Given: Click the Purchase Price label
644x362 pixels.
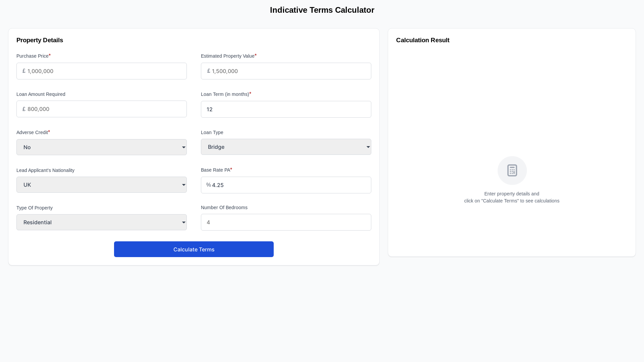Looking at the screenshot, I should point(33,56).
